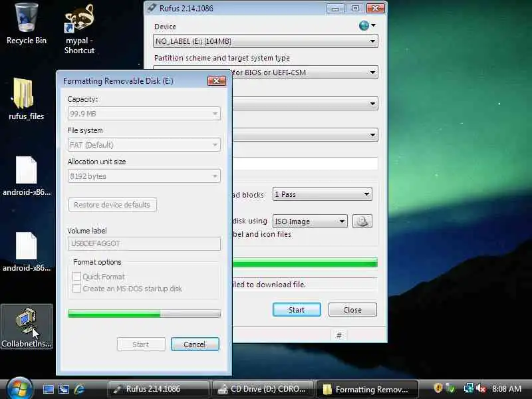Click the Switch Between Windows quick launch icon

click(64, 389)
